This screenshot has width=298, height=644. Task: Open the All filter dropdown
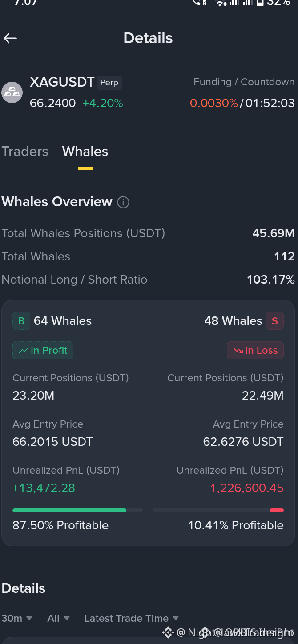[x=58, y=618]
